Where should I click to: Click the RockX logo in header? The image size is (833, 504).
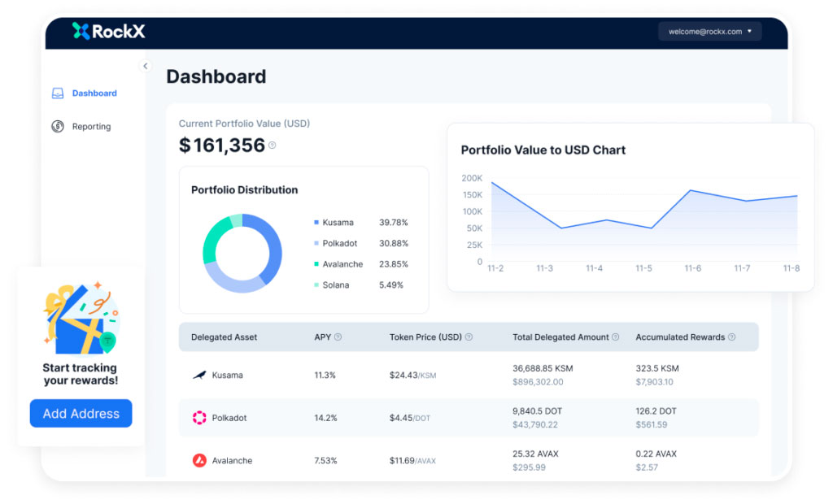pyautogui.click(x=108, y=32)
